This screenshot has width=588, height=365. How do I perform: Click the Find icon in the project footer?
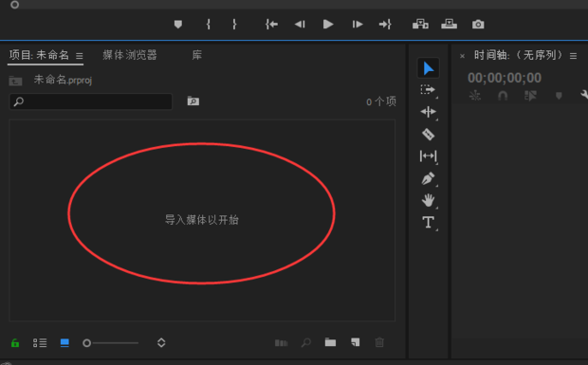[x=306, y=342]
